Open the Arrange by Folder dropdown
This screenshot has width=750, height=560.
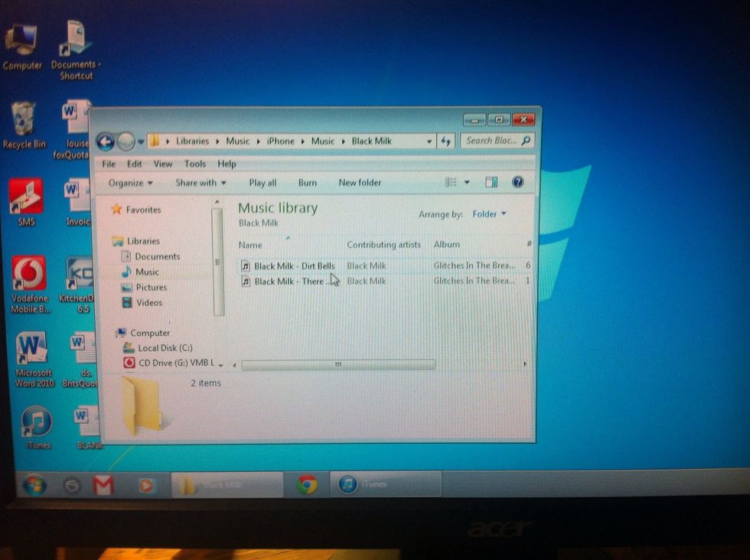tap(489, 213)
